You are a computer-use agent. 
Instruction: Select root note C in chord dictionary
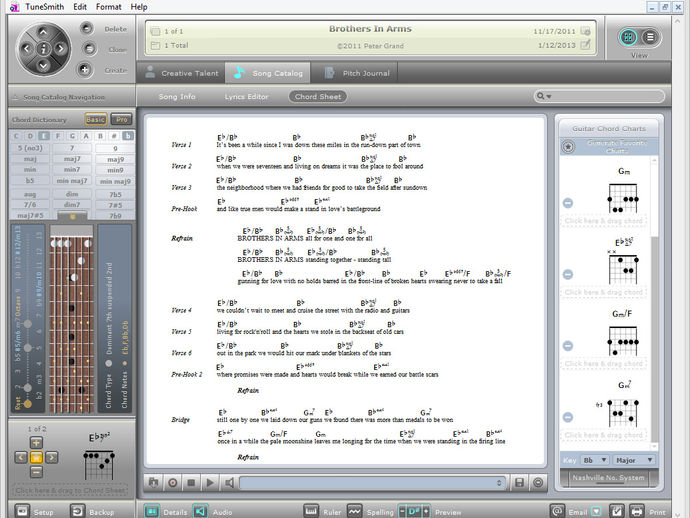click(x=16, y=136)
